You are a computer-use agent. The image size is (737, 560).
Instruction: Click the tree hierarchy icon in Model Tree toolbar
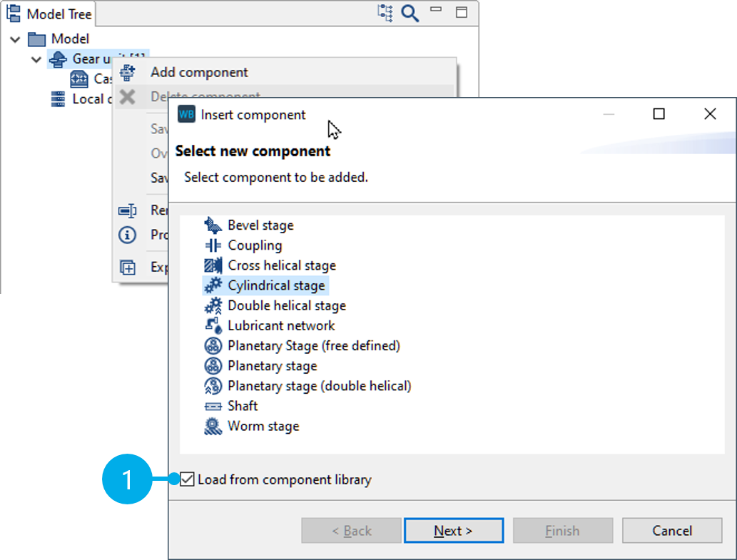pos(385,13)
